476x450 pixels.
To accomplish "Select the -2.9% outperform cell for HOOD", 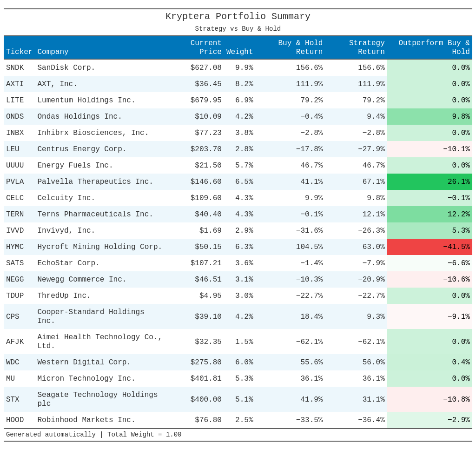I will pyautogui.click(x=430, y=420).
